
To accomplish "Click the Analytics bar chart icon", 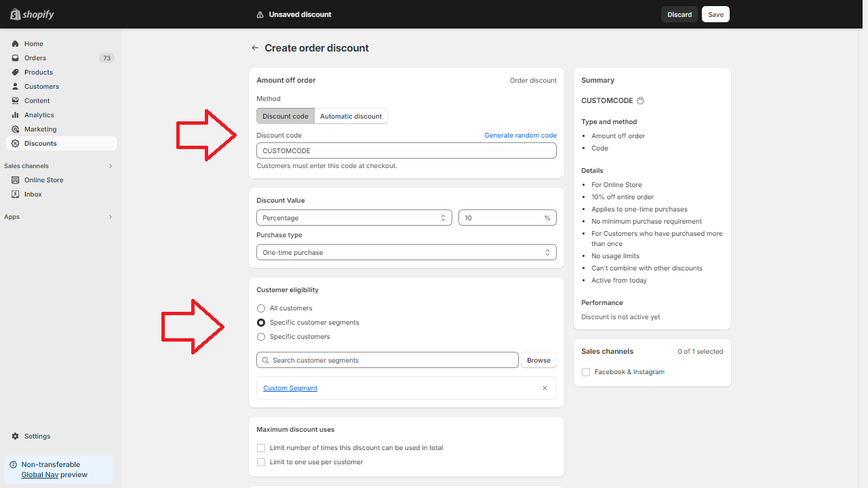I will pyautogui.click(x=16, y=115).
